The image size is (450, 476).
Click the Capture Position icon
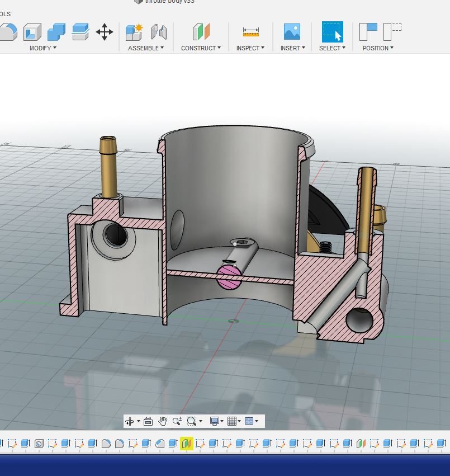click(368, 31)
